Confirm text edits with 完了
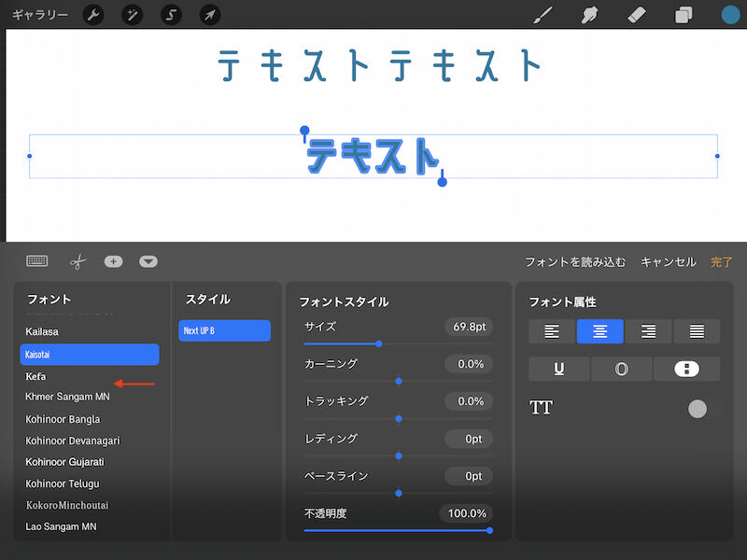 tap(721, 262)
